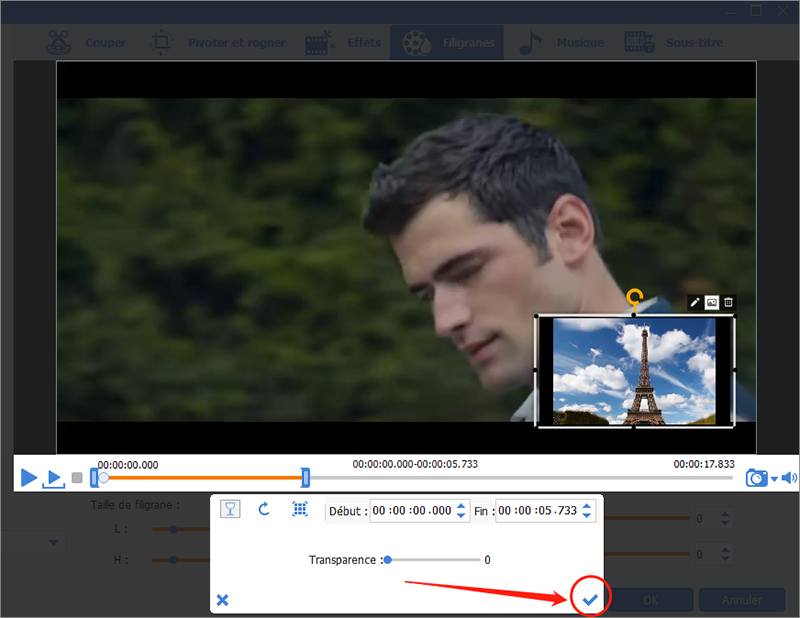
Task: Open the Couper tab
Action: coord(86,43)
